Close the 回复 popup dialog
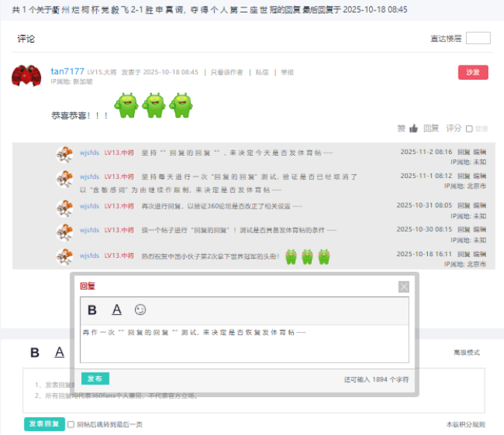504x435 pixels. [403, 287]
